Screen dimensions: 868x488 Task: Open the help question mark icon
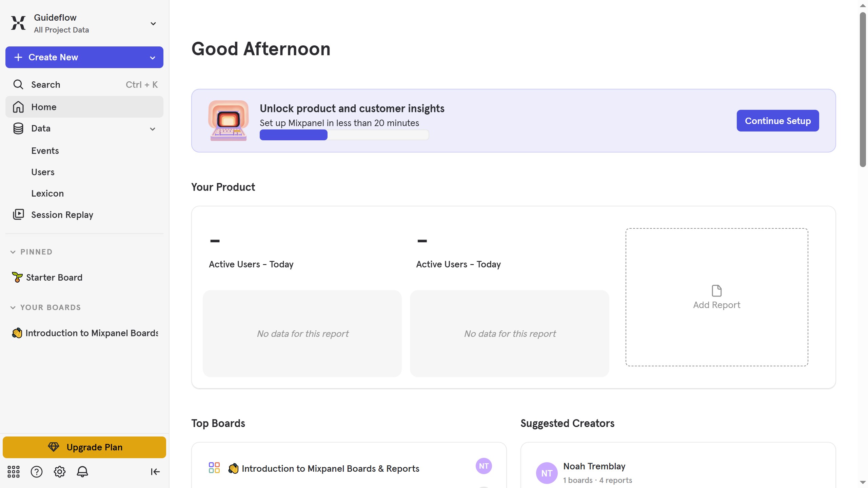pyautogui.click(x=37, y=472)
